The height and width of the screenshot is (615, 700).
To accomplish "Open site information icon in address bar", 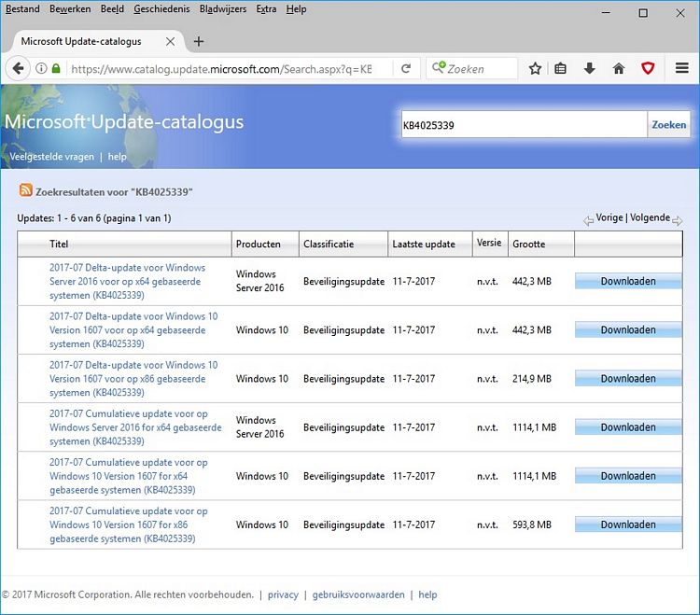I will pos(41,69).
